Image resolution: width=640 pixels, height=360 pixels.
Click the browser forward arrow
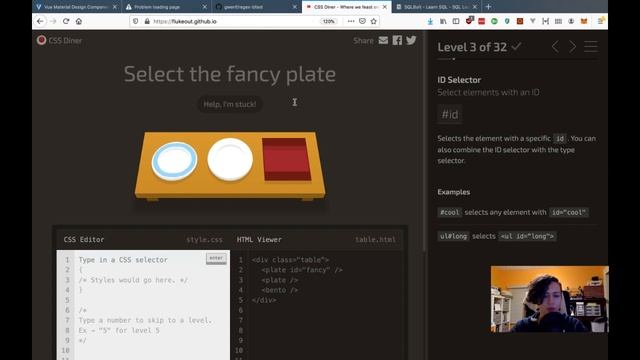click(53, 21)
